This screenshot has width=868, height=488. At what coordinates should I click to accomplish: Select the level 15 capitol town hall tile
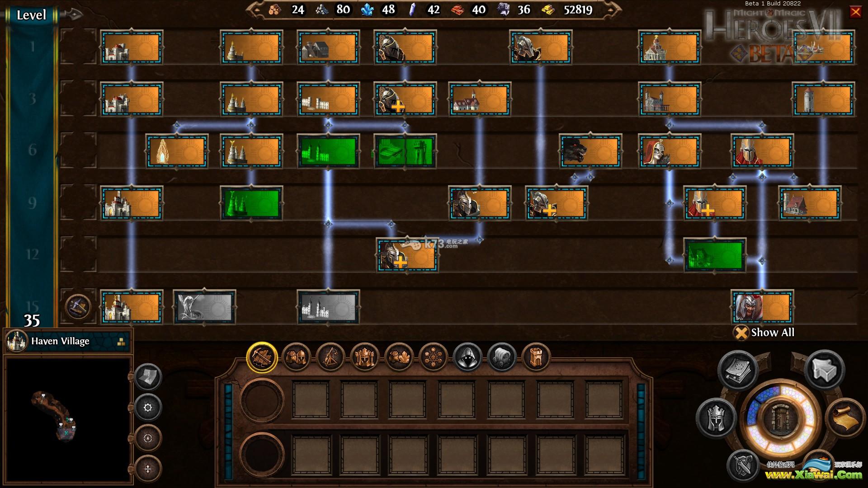coord(132,307)
